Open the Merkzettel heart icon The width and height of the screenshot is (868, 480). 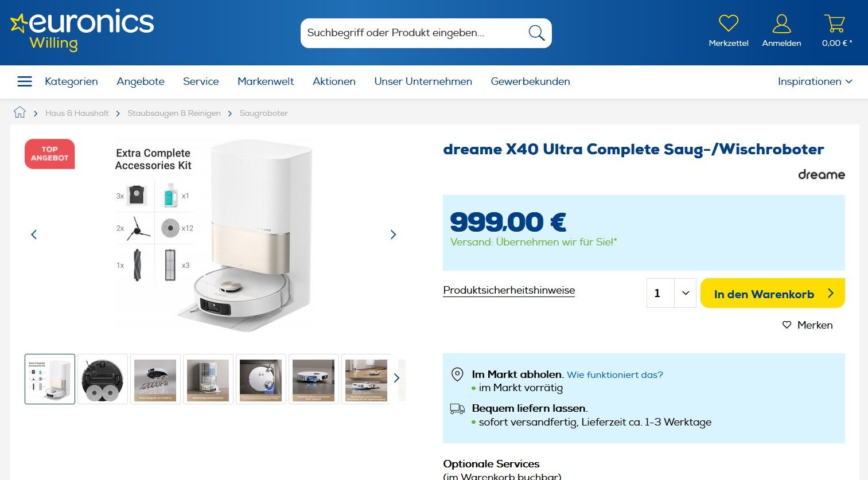pyautogui.click(x=728, y=24)
